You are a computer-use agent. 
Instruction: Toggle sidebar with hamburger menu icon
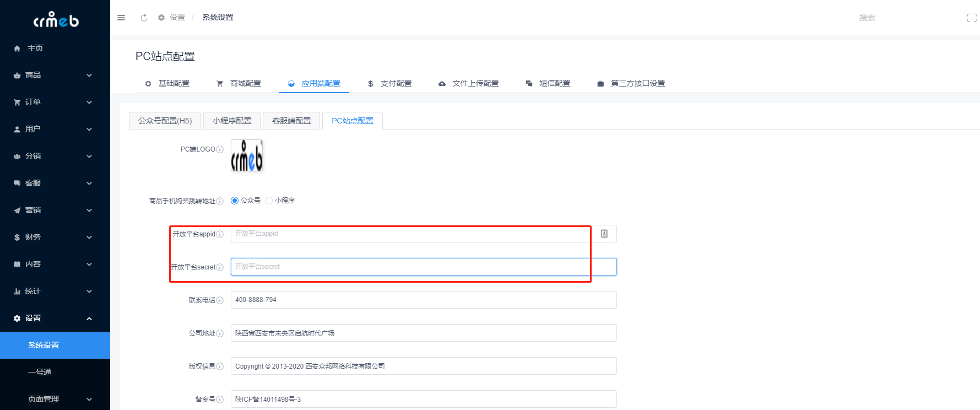click(121, 18)
